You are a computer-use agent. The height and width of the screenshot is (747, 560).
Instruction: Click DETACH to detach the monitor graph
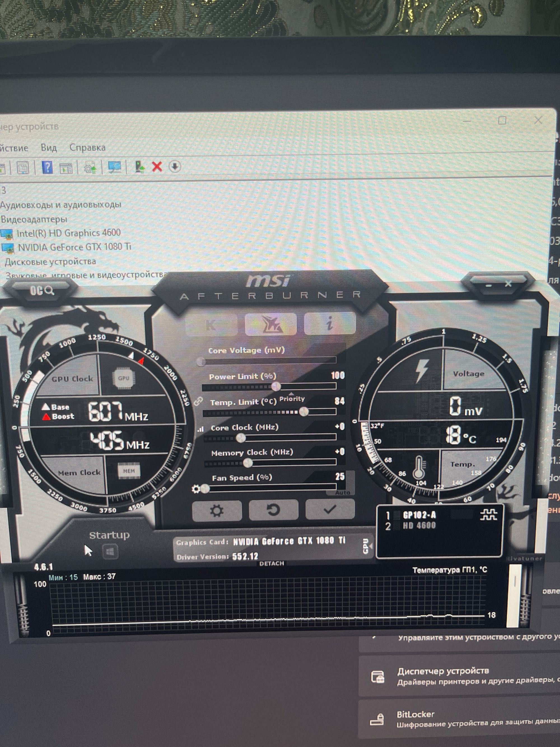[272, 563]
